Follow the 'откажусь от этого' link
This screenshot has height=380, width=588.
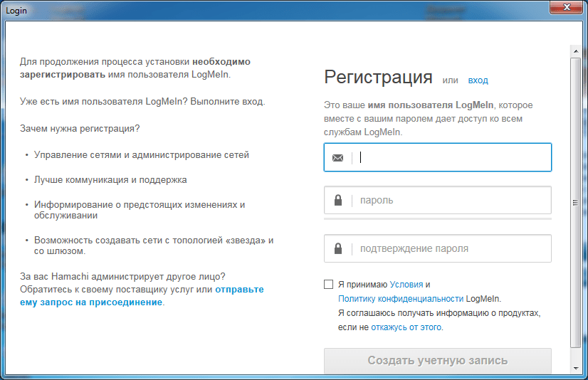click(x=406, y=327)
